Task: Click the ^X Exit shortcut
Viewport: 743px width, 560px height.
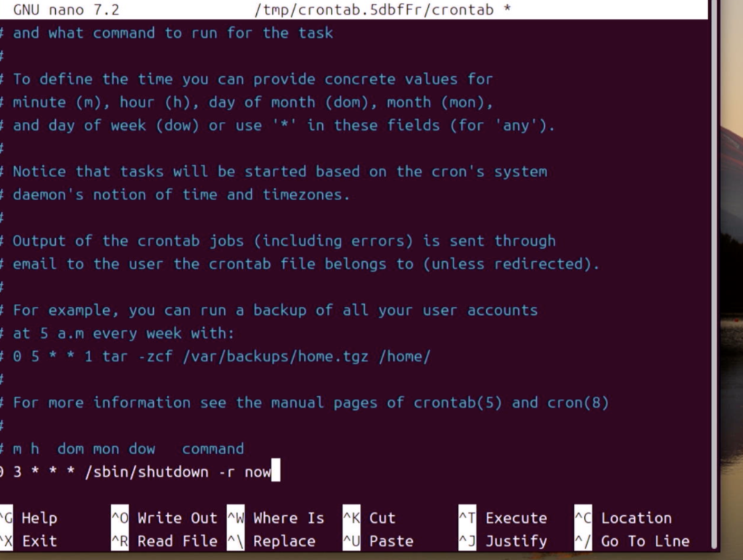Action: tap(28, 541)
